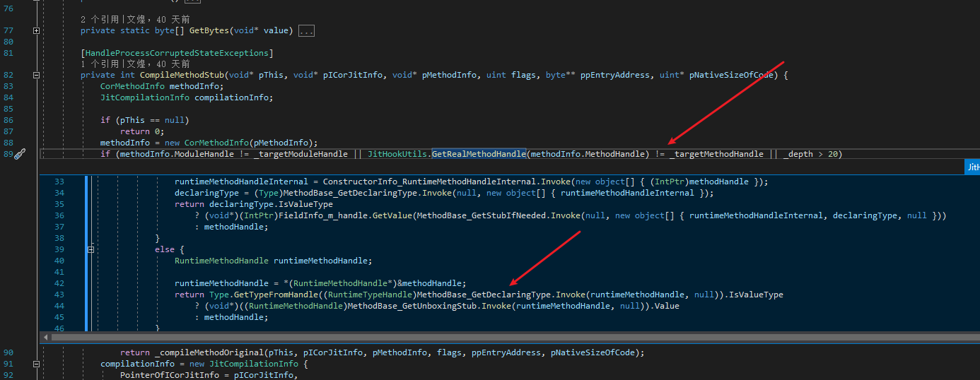Viewport: 980px width, 380px height.
Task: Click 'new CorMethodInfo' constructor on line 88
Action: click(206, 143)
